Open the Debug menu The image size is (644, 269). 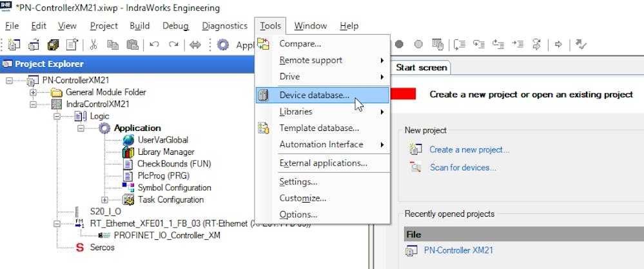pyautogui.click(x=175, y=26)
